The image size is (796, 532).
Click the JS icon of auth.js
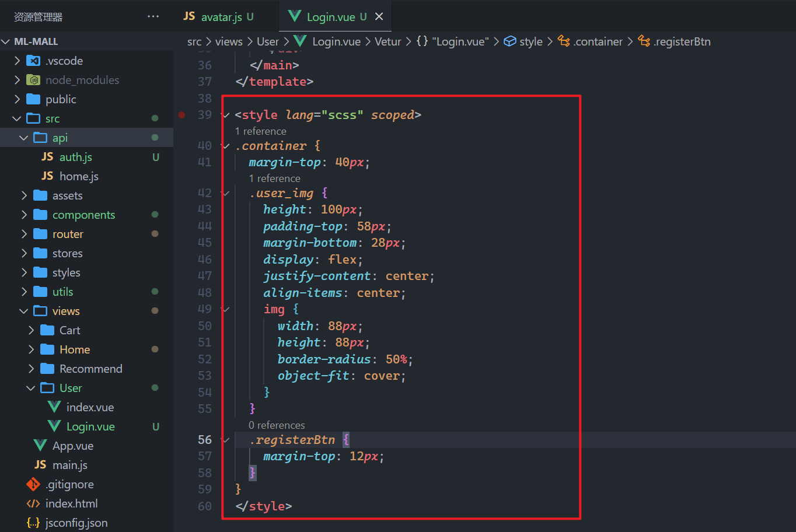[48, 157]
